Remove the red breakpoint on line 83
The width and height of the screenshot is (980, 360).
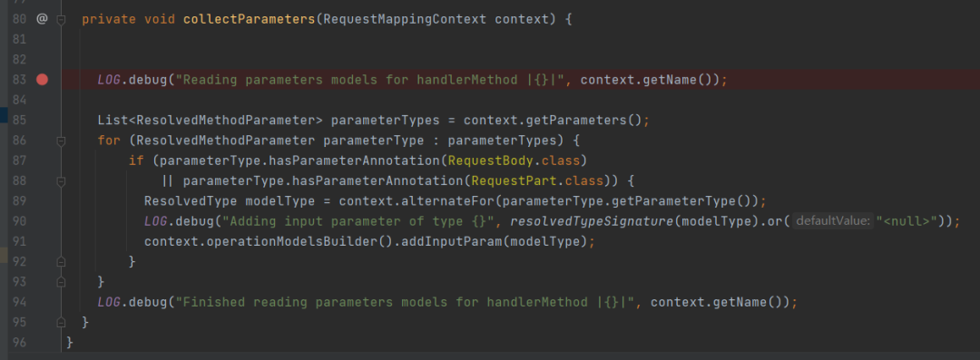click(x=42, y=80)
